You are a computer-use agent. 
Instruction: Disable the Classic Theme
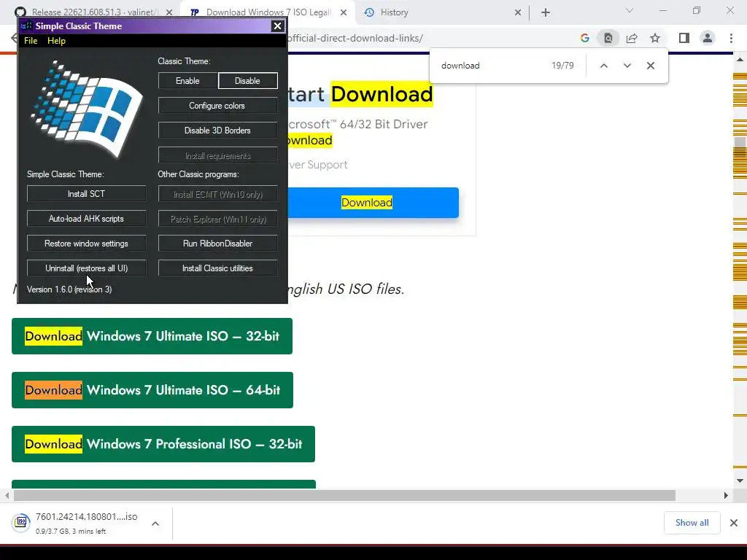[x=248, y=81]
